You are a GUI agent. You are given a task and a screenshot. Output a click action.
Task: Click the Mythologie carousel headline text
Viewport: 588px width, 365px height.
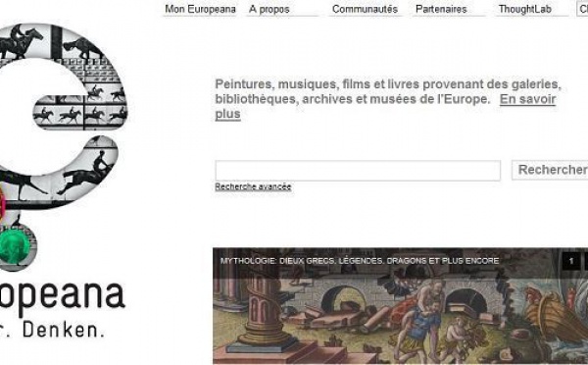click(x=360, y=261)
